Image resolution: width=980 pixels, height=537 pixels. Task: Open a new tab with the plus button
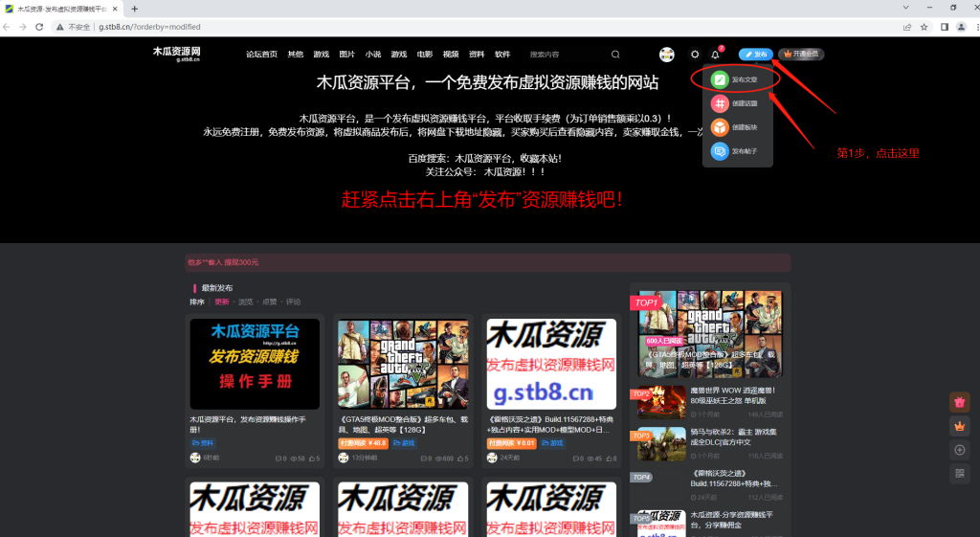tap(134, 9)
